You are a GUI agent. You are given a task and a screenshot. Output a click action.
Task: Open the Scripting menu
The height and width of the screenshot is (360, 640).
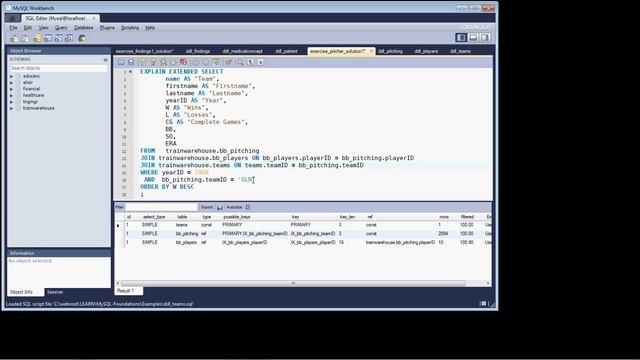(130, 28)
